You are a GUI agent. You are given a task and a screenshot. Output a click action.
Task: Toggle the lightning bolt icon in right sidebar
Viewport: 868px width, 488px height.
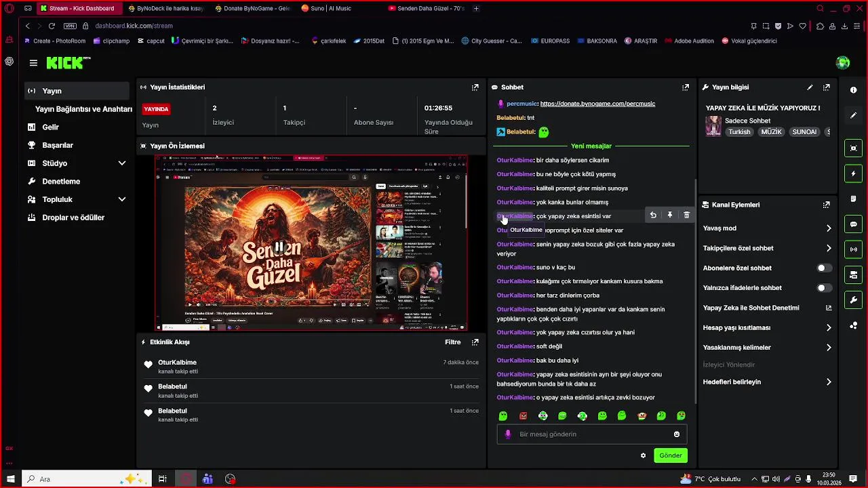pos(853,174)
